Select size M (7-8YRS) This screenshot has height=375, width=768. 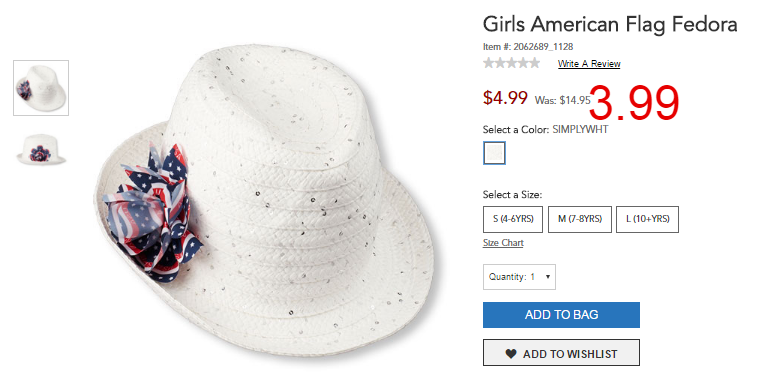pyautogui.click(x=579, y=219)
